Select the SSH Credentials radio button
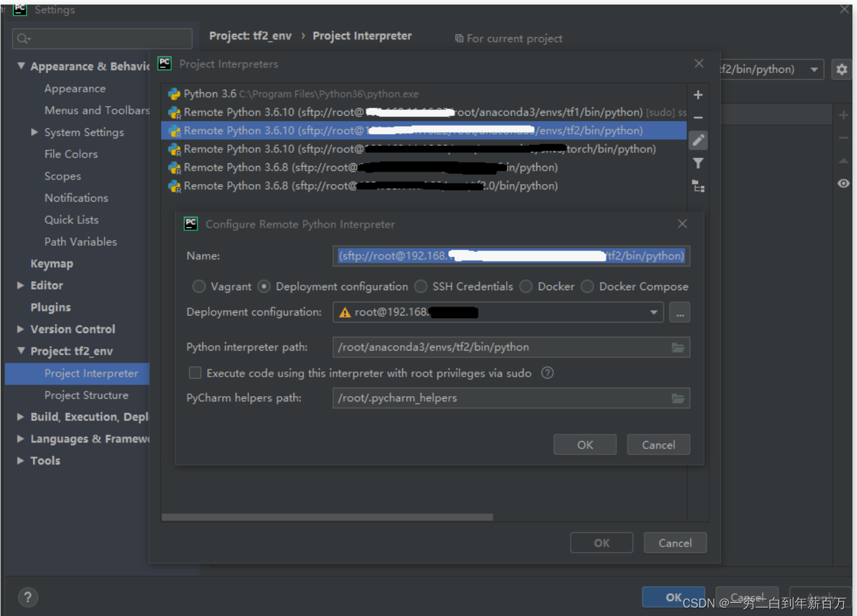Image resolution: width=857 pixels, height=616 pixels. click(x=420, y=286)
